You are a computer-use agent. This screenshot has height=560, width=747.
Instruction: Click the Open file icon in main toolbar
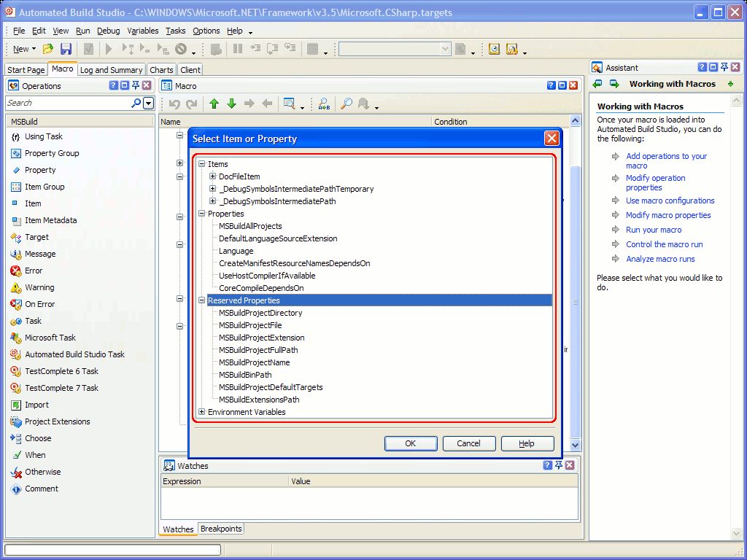click(x=47, y=49)
